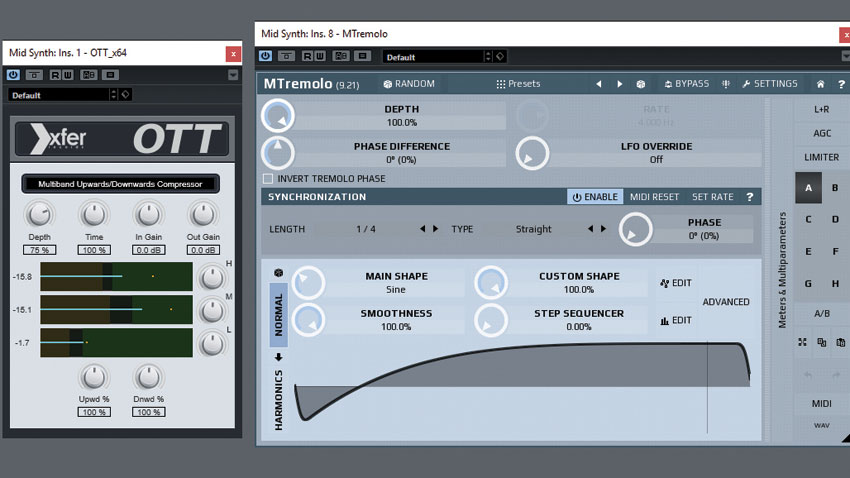Click the OTT Time knob
This screenshot has width=850, height=478.
pos(94,215)
